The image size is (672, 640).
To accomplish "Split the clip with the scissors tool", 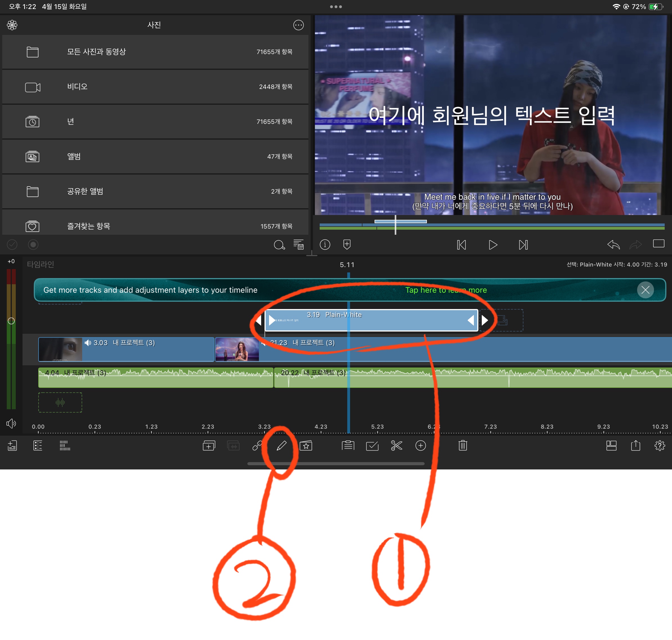I will pos(397,446).
